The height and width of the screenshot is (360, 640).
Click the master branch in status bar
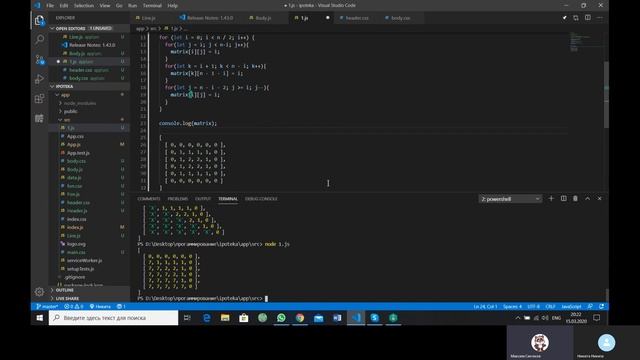[x=47, y=306]
